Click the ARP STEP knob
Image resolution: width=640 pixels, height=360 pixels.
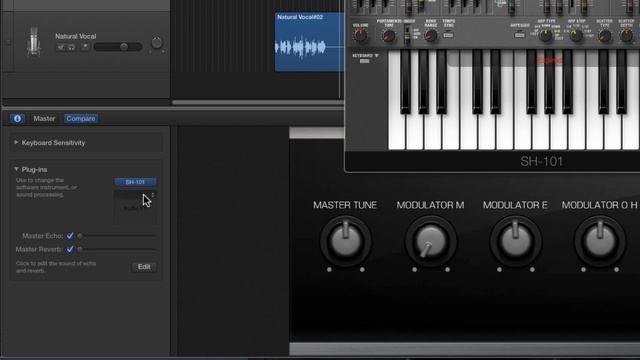(x=576, y=36)
